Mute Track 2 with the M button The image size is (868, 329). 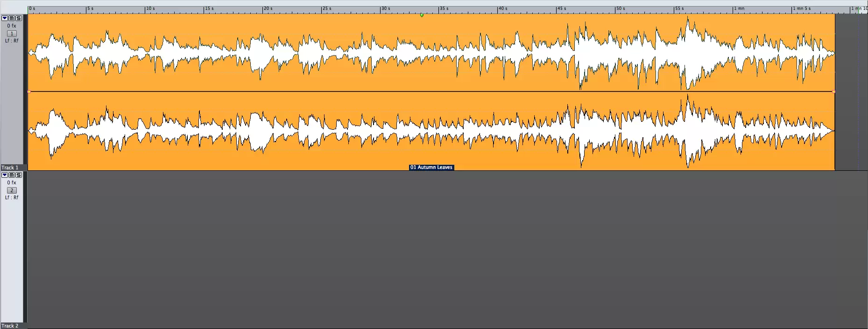pos(12,175)
